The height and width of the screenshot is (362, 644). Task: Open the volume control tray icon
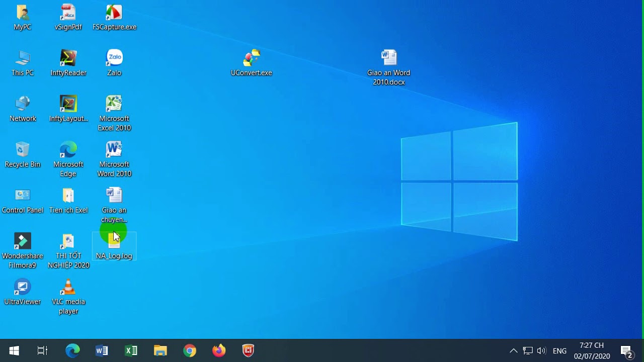coord(541,350)
